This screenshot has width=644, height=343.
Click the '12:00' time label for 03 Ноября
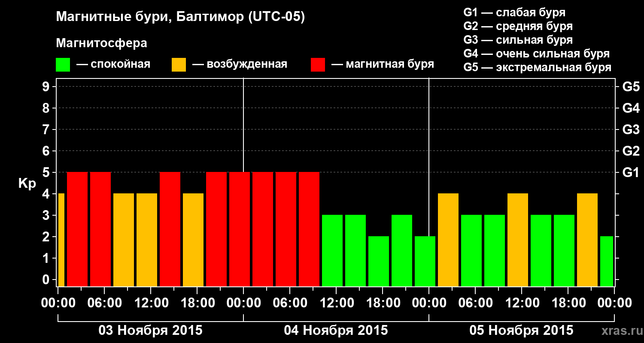coord(151,303)
